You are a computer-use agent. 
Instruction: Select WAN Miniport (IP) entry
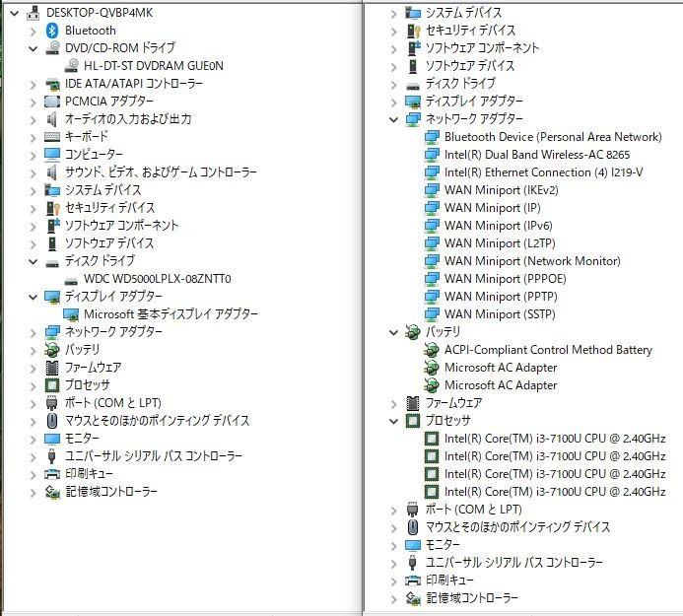(492, 208)
